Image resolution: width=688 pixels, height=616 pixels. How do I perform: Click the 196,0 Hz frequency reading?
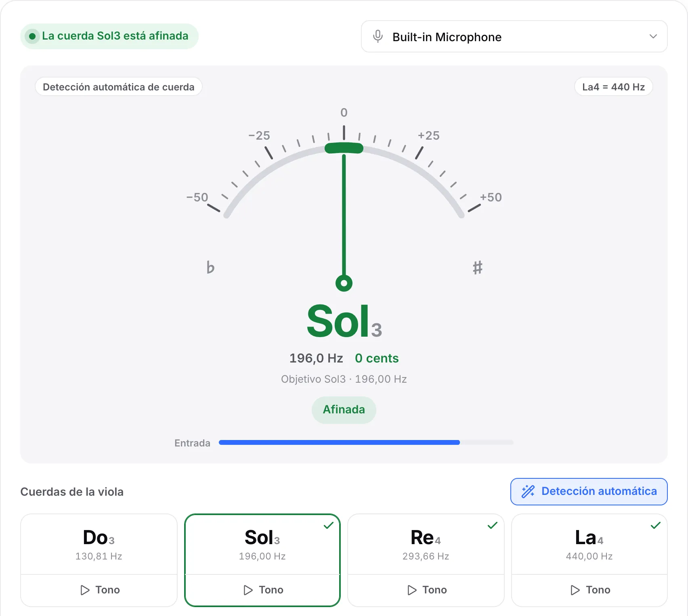point(316,358)
